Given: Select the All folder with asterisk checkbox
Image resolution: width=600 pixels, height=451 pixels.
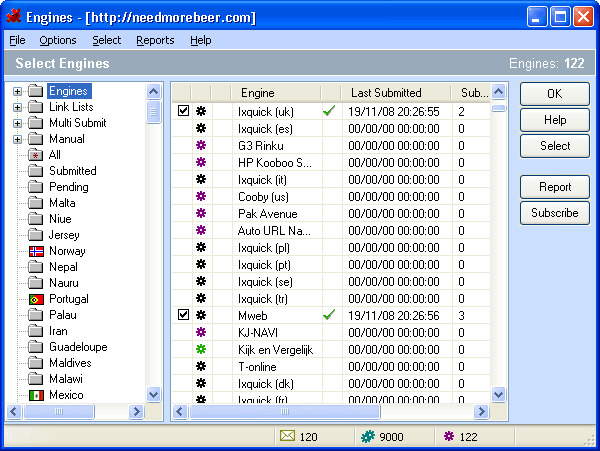Looking at the screenshot, I should (36, 155).
